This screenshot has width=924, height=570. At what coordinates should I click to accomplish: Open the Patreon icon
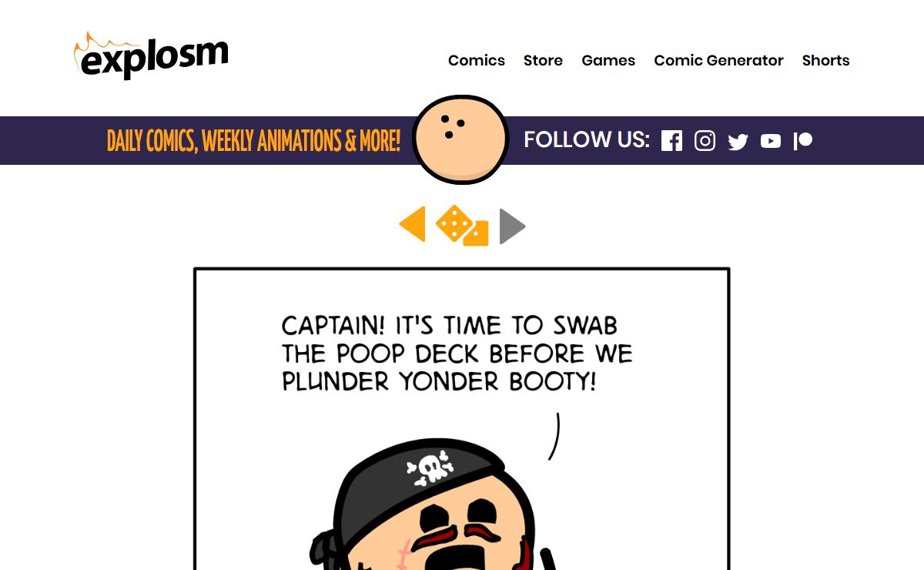click(803, 141)
